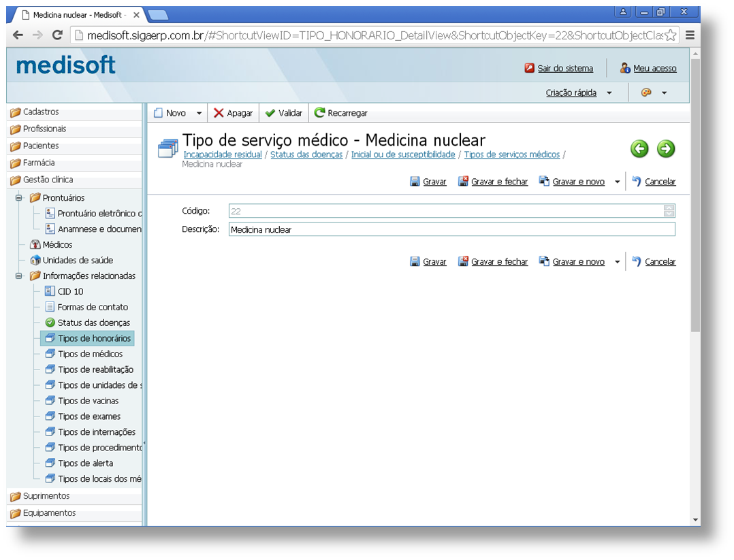Select Tipos de vacinas tree item
This screenshot has height=560, width=734.
82,401
